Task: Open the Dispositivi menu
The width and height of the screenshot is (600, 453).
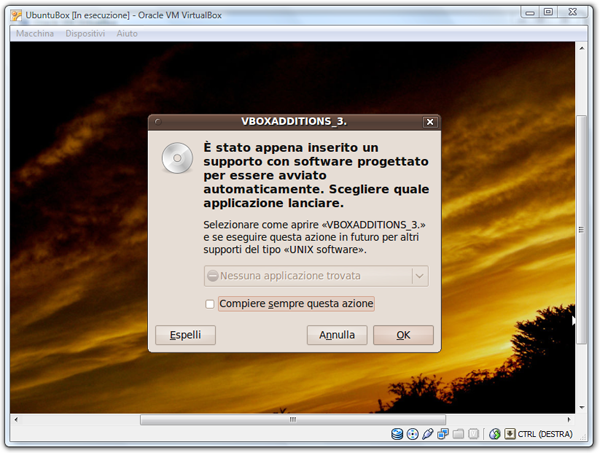Action: 85,34
